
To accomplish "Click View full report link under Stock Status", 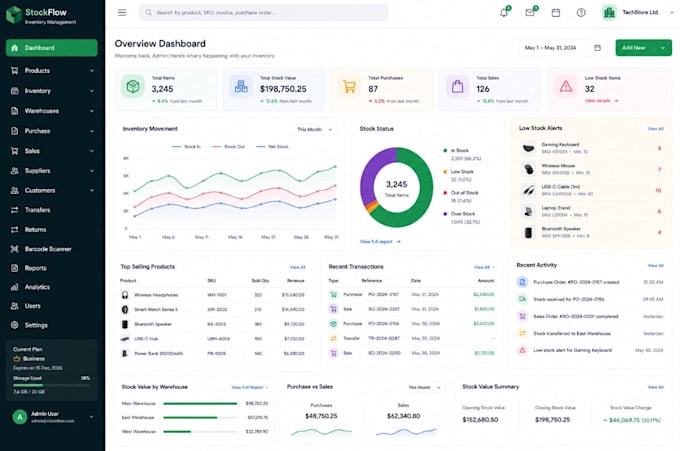I will [380, 242].
